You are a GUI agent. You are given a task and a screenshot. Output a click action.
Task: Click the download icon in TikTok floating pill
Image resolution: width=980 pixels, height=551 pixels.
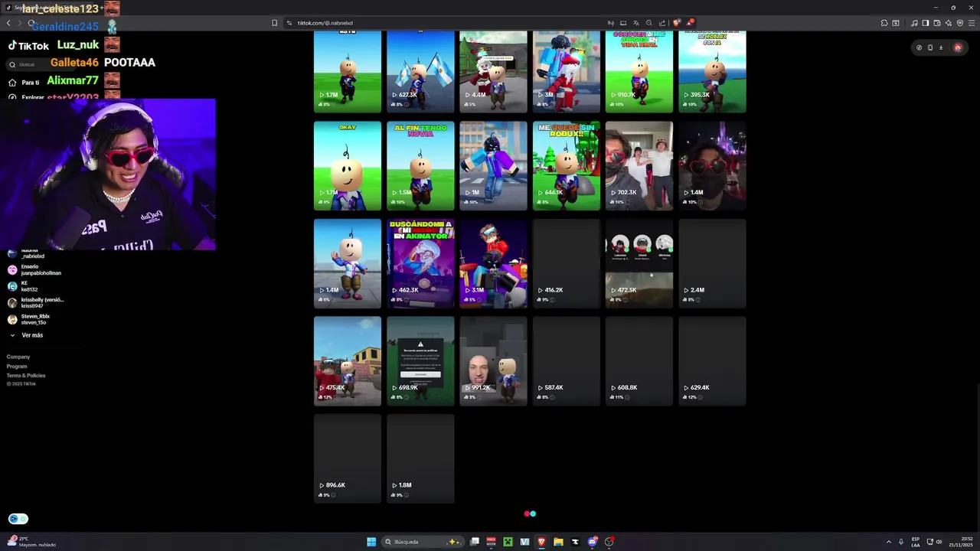coord(941,47)
